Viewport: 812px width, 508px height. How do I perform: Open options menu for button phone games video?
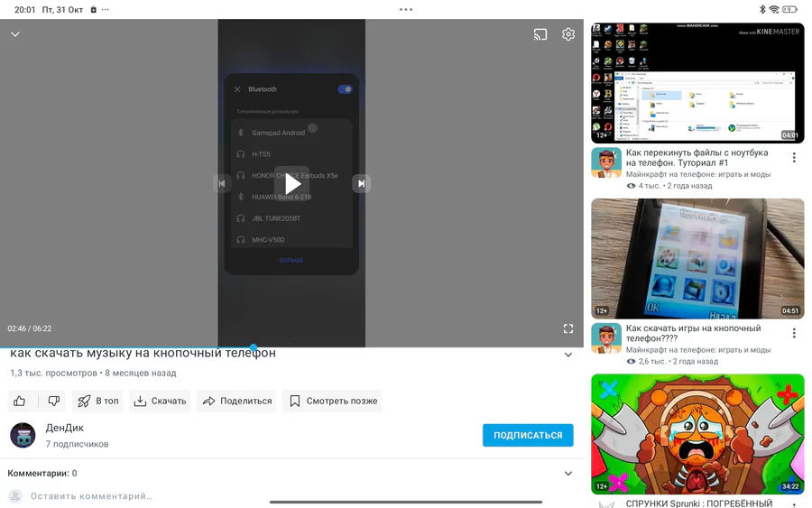(794, 334)
